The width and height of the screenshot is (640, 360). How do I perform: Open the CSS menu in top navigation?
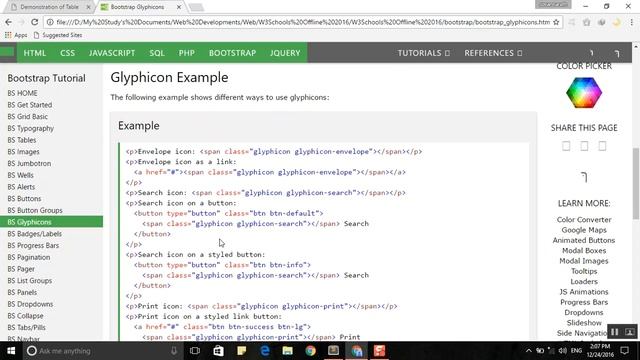pos(67,53)
